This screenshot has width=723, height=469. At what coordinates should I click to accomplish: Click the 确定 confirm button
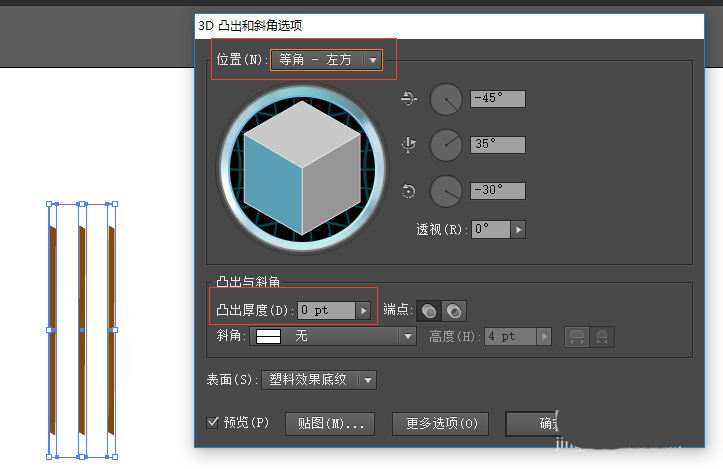point(532,423)
